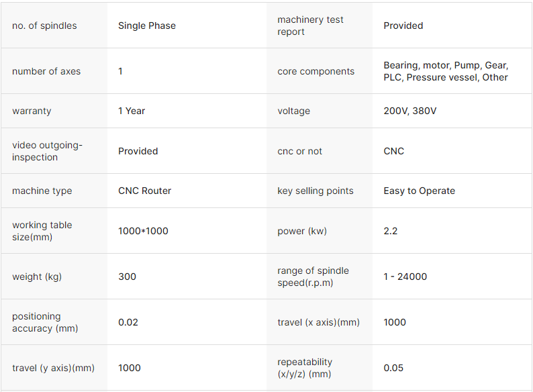Click the '1 - 24000' spindle speed value
533x392 pixels.
(x=405, y=277)
